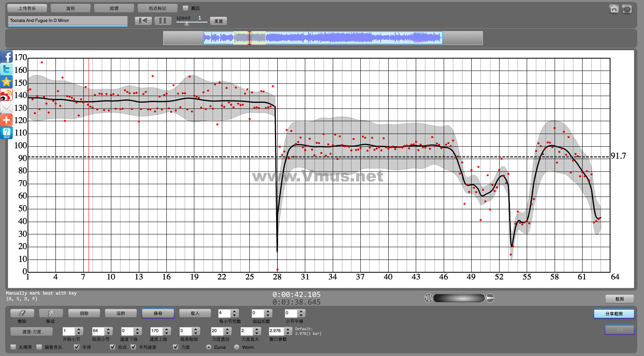Increase the 开始小节 start bar stepper
Image resolution: width=644 pixels, height=356 pixels.
(x=79, y=329)
